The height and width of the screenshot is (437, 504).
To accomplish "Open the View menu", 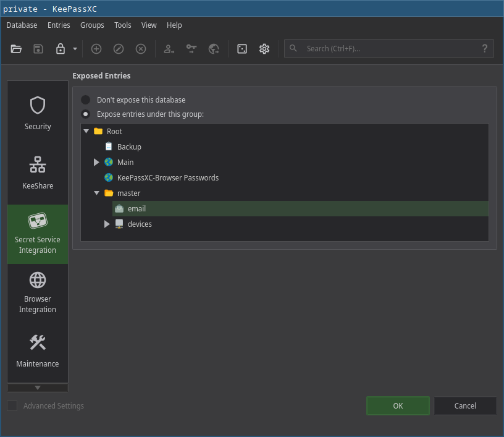I will pyautogui.click(x=149, y=25).
